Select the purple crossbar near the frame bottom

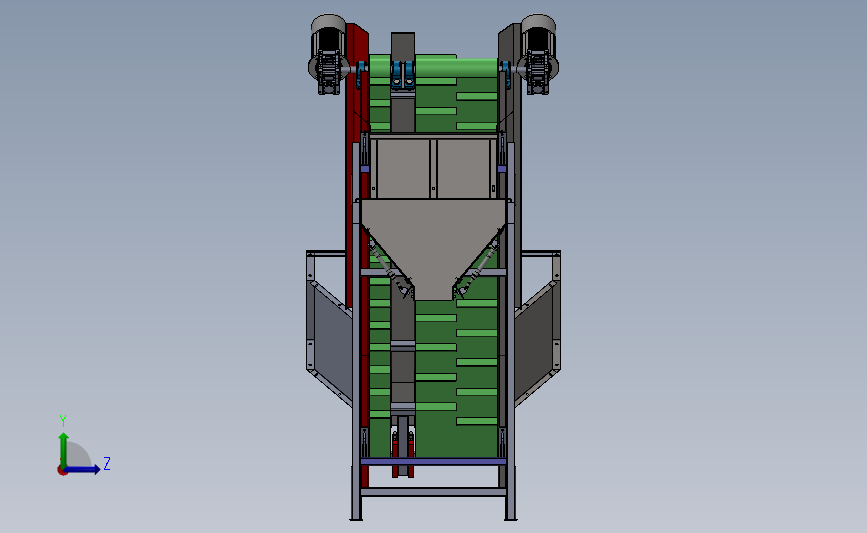[x=434, y=462]
